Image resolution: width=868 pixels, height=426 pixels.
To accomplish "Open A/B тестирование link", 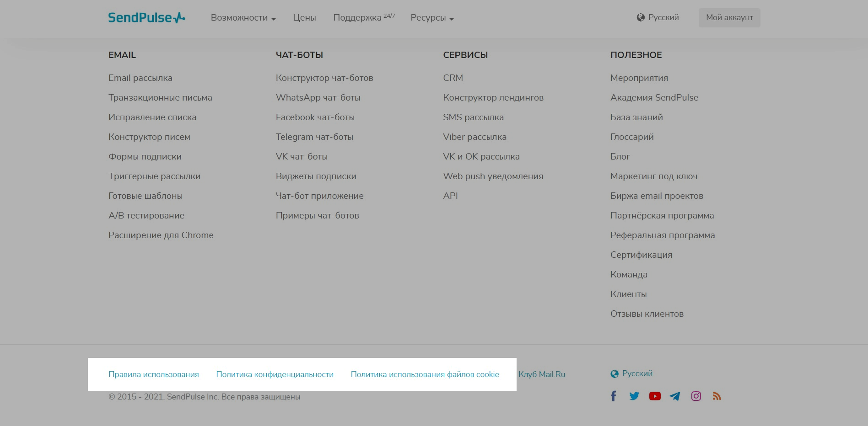I will click(x=146, y=216).
